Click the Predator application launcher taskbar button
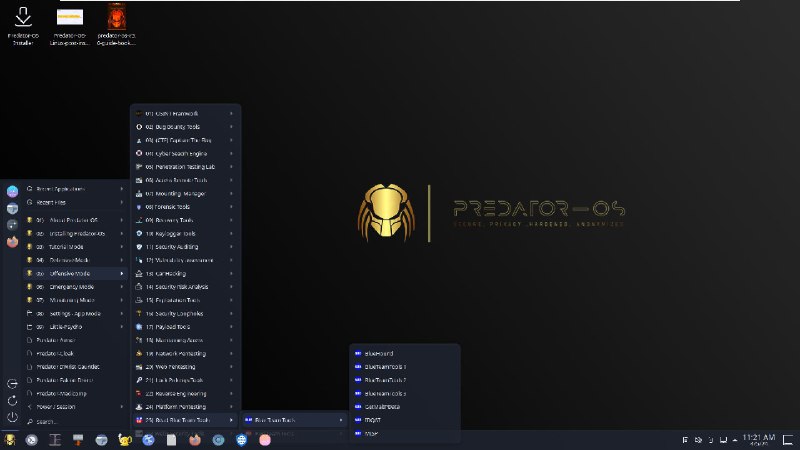Image resolution: width=800 pixels, height=450 pixels. tap(9, 440)
